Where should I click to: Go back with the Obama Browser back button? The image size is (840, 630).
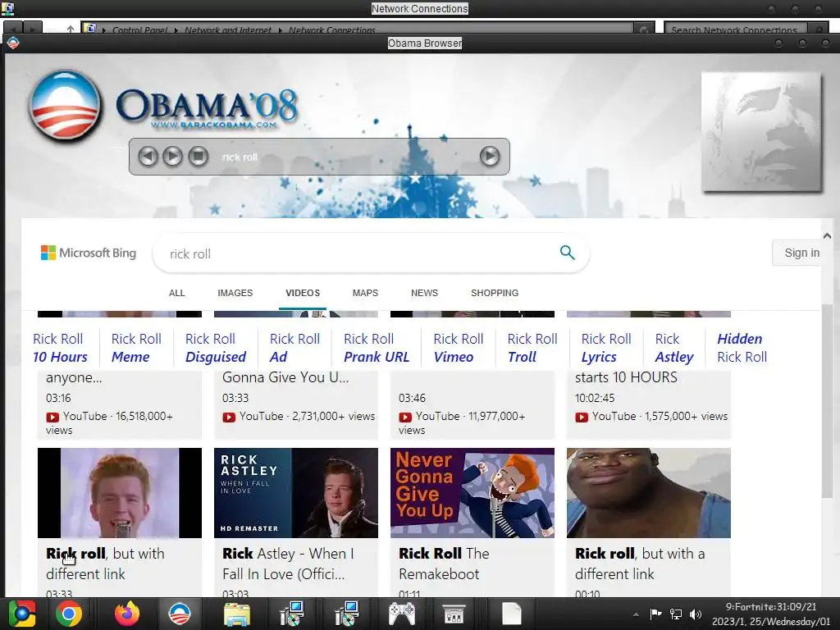(148, 157)
